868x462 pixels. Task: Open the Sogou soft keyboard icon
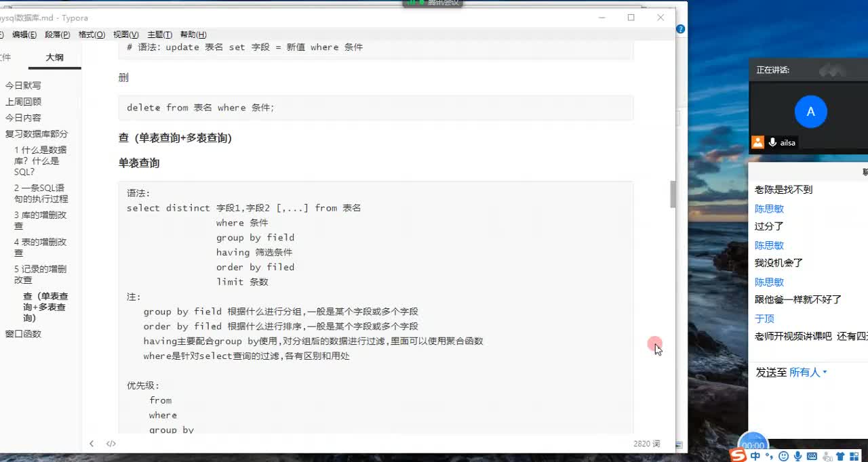(812, 456)
